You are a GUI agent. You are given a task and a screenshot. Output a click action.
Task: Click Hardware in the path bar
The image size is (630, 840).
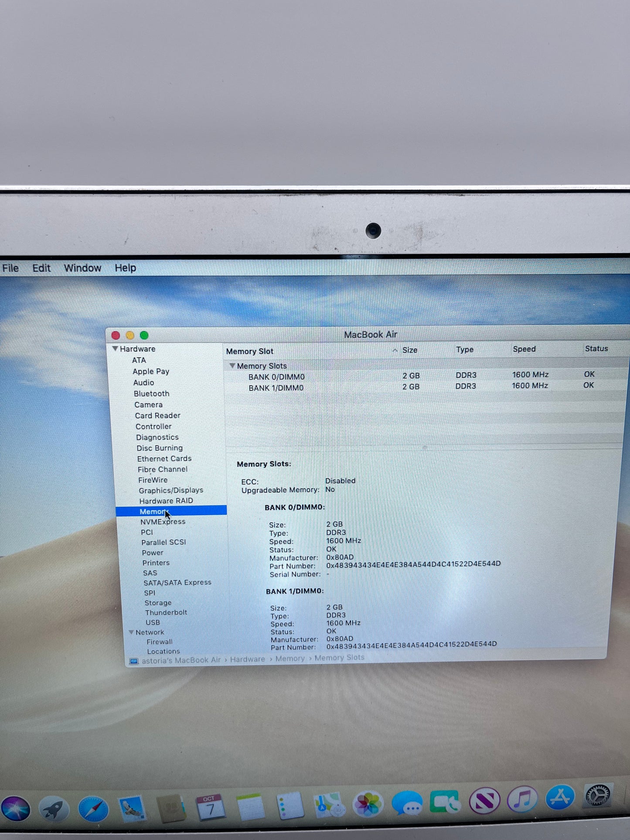tap(248, 659)
